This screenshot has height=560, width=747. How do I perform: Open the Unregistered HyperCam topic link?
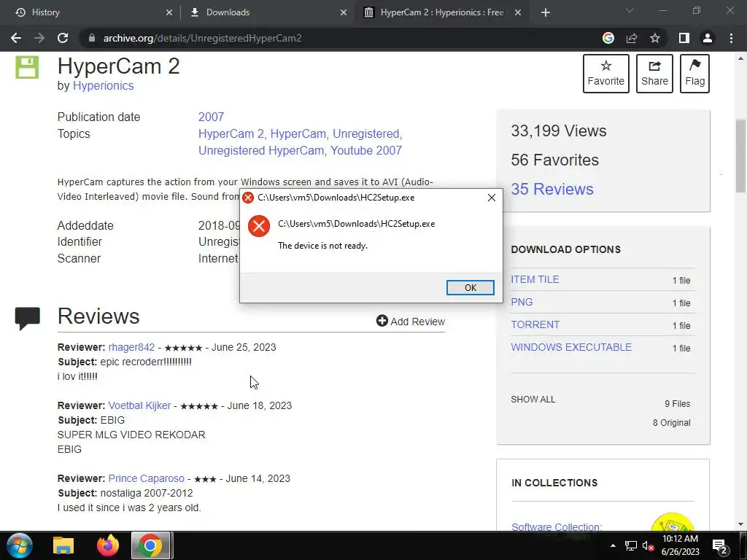[x=262, y=150]
